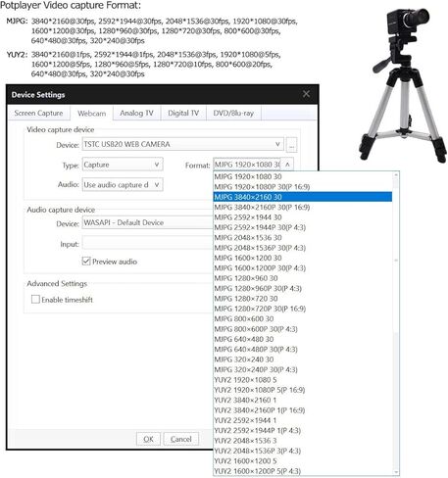Choose MJPG 2592×1944 30 format

coord(303,217)
